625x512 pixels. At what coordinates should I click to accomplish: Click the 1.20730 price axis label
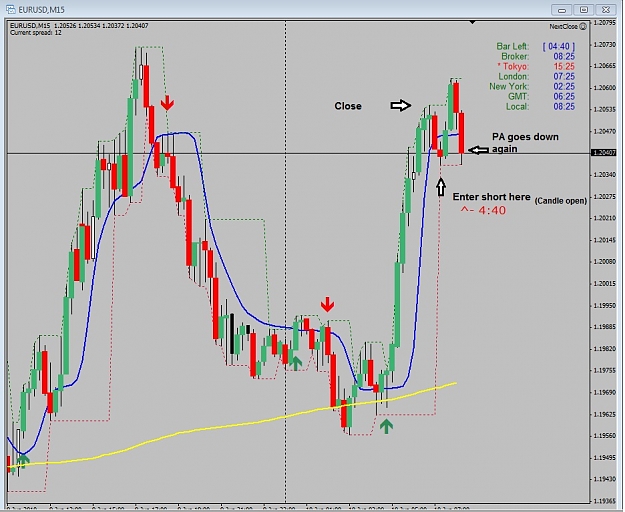(x=605, y=45)
